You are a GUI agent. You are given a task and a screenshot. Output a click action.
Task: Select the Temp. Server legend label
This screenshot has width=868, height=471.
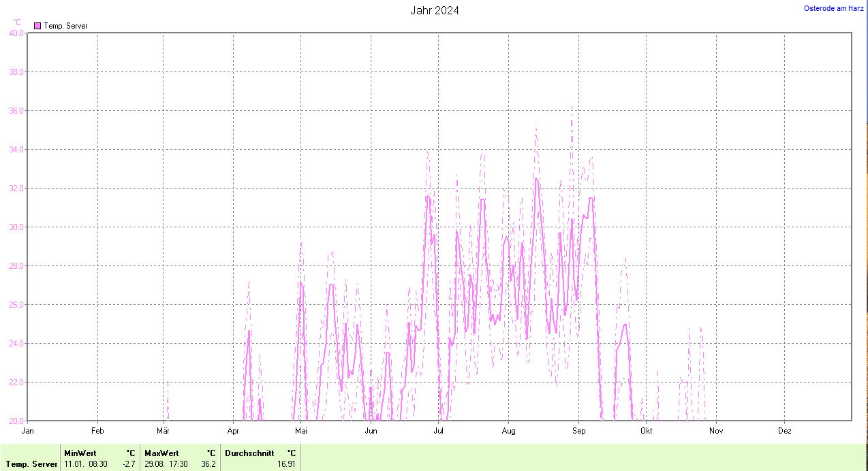pyautogui.click(x=65, y=26)
